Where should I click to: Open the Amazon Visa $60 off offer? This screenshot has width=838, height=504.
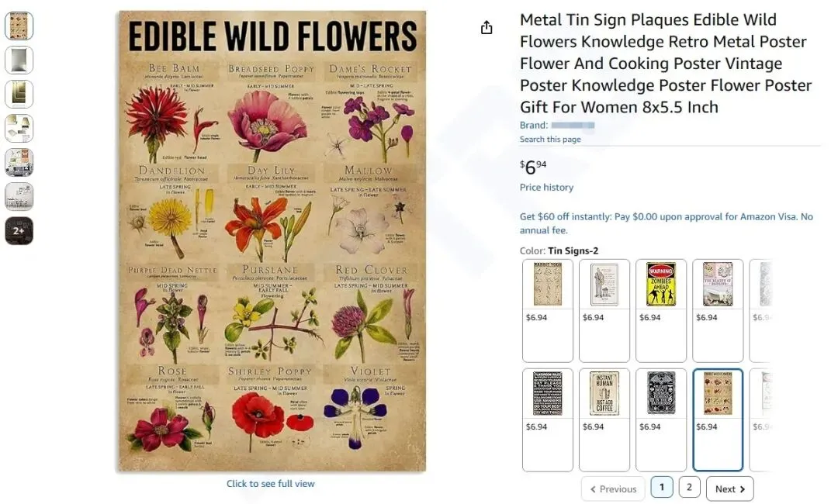click(666, 223)
